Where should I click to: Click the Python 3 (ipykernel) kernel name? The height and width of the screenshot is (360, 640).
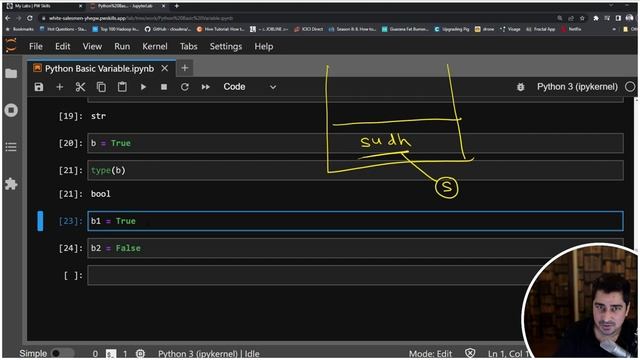577,87
